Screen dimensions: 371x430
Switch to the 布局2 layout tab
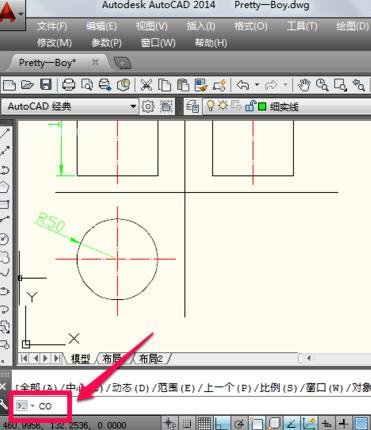(x=151, y=359)
